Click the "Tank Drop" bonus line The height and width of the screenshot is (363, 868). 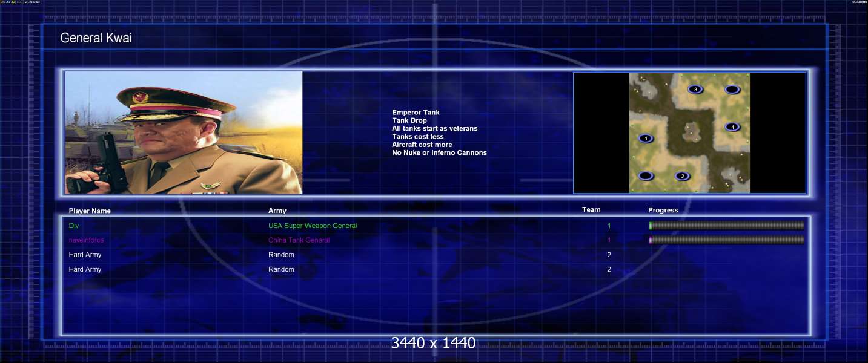click(409, 120)
